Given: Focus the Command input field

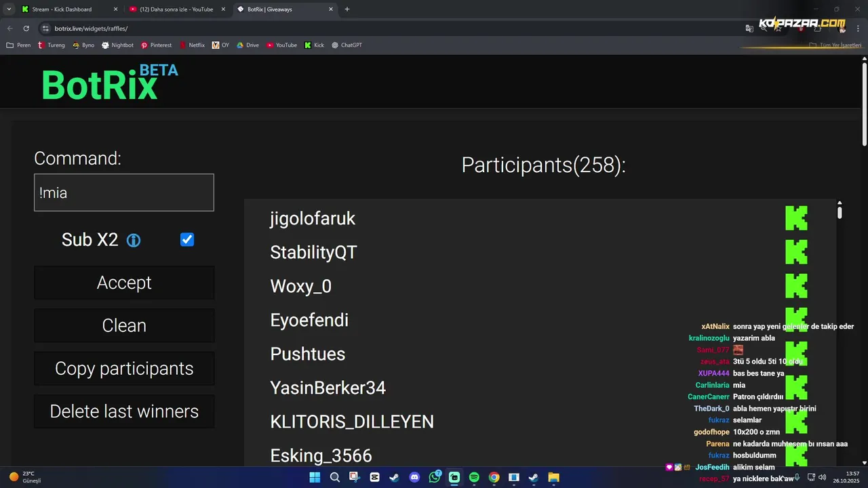Looking at the screenshot, I should [124, 192].
